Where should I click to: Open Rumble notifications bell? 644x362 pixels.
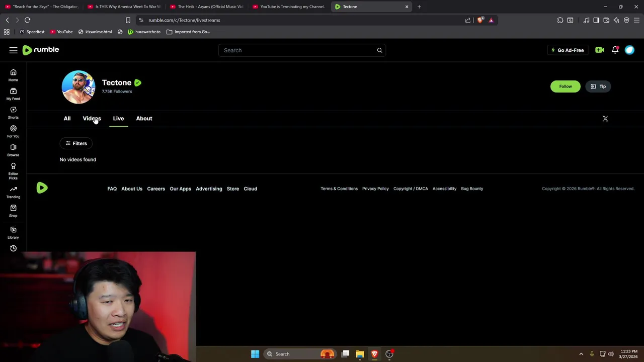[615, 50]
